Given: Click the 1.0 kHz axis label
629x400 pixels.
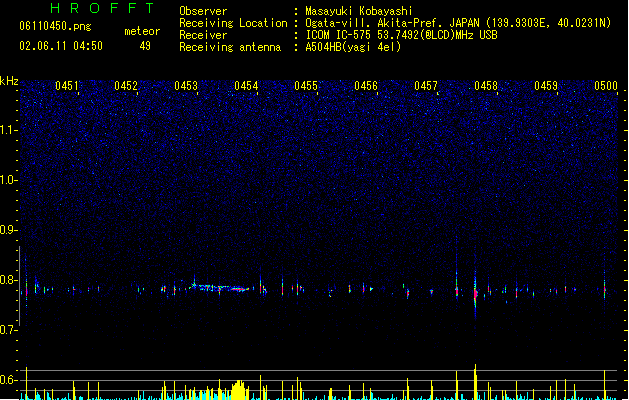Looking at the screenshot, I should (x=8, y=180).
